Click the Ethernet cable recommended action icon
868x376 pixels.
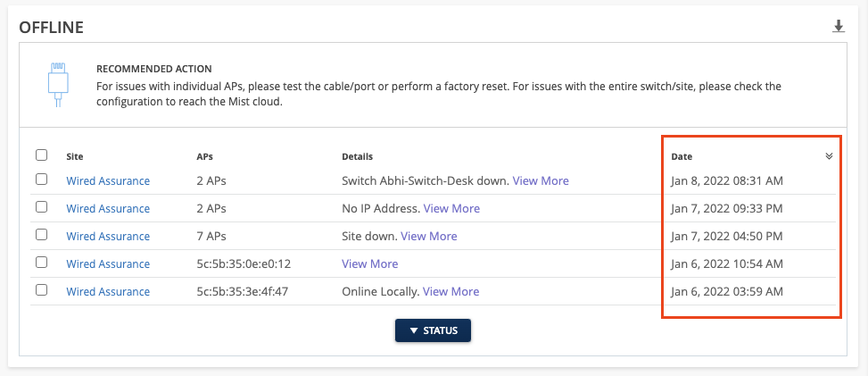pos(58,83)
